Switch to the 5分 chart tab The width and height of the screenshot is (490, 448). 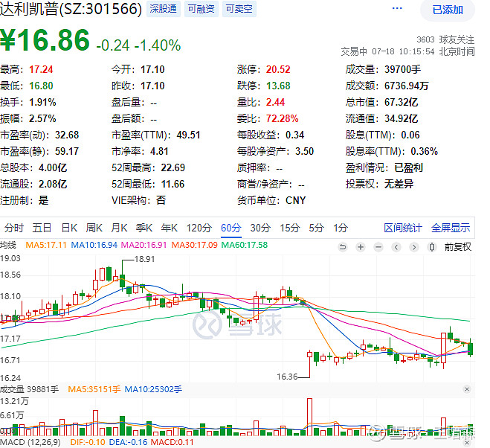pos(316,228)
